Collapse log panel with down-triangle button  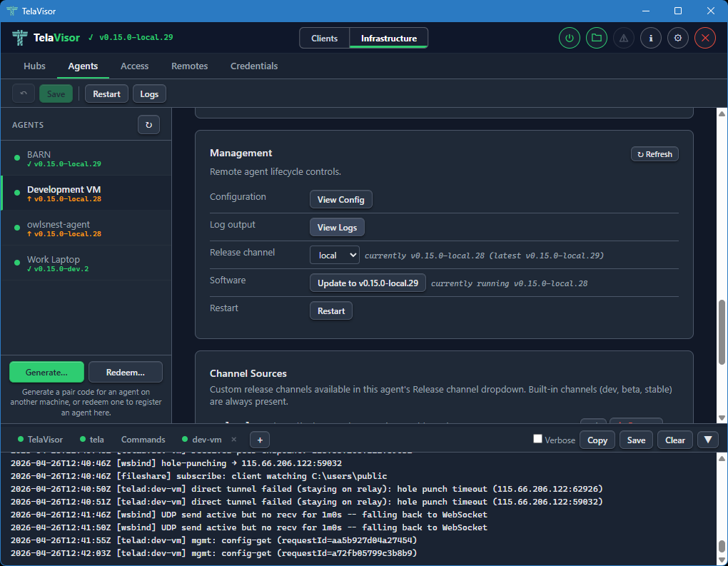(707, 440)
